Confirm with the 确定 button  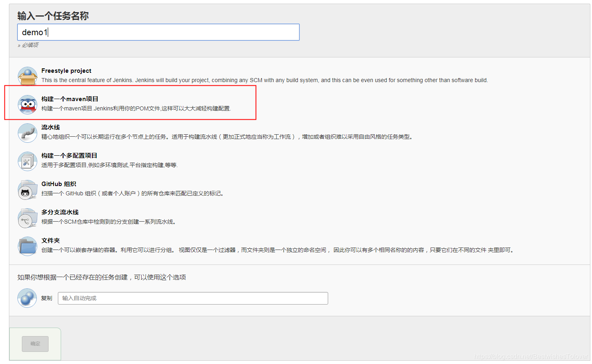click(35, 344)
